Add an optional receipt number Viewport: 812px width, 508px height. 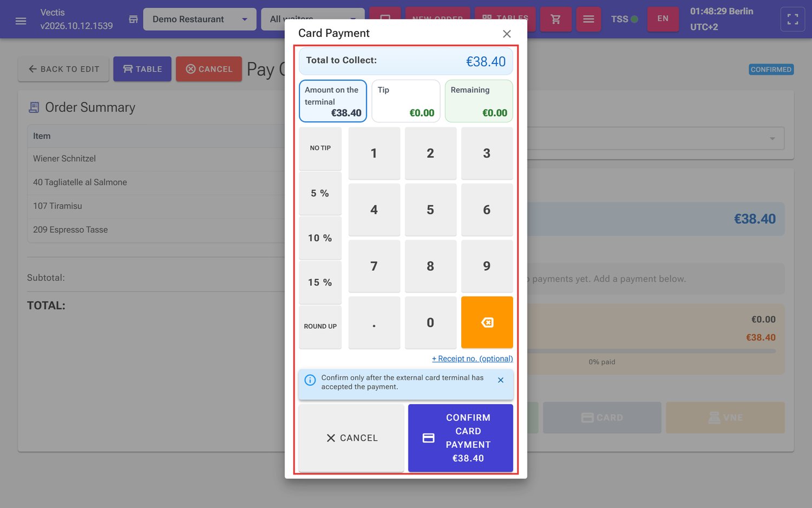coord(473,359)
